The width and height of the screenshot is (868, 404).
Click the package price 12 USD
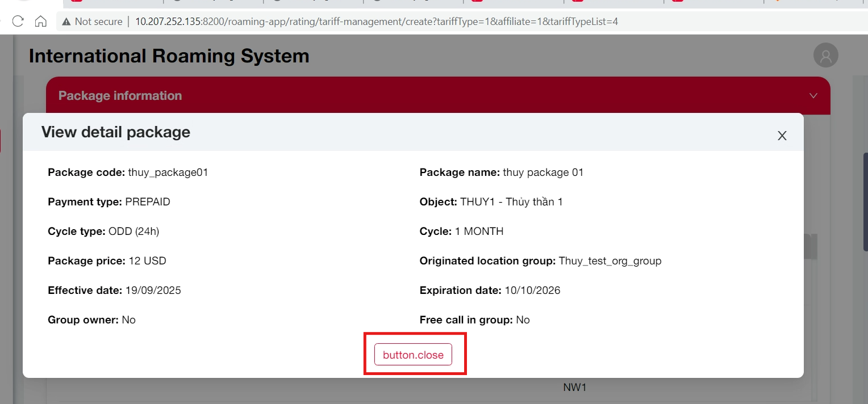[147, 261]
